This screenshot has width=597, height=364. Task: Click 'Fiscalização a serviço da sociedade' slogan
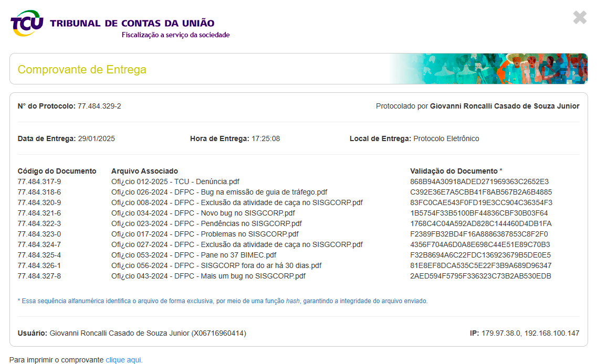click(175, 35)
